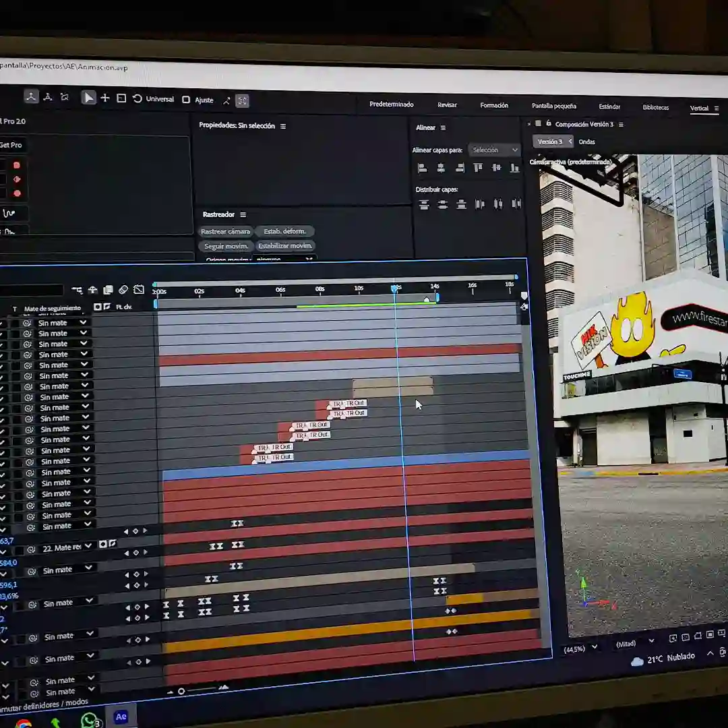This screenshot has width=728, height=728.
Task: Click the Rastrear cámara button
Action: click(x=226, y=231)
